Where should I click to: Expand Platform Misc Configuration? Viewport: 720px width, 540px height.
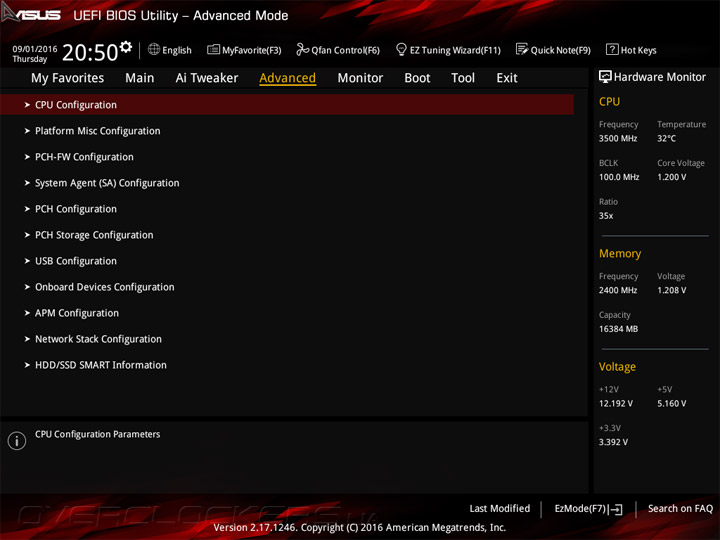287,131
